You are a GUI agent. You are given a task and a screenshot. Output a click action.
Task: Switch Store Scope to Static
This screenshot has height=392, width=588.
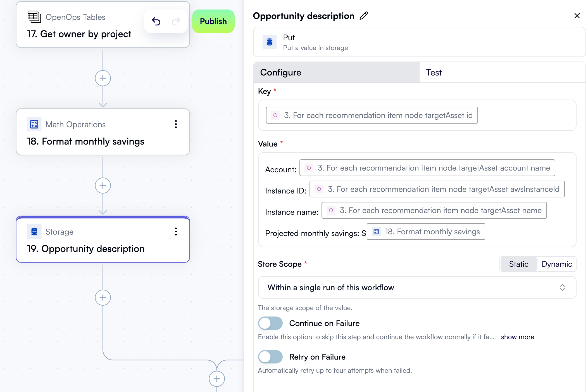coord(518,264)
